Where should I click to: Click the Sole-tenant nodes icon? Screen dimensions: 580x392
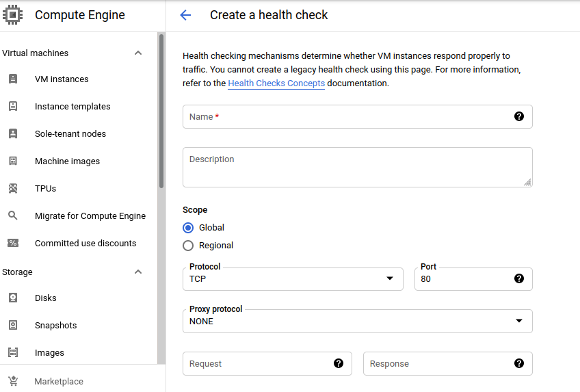point(13,133)
